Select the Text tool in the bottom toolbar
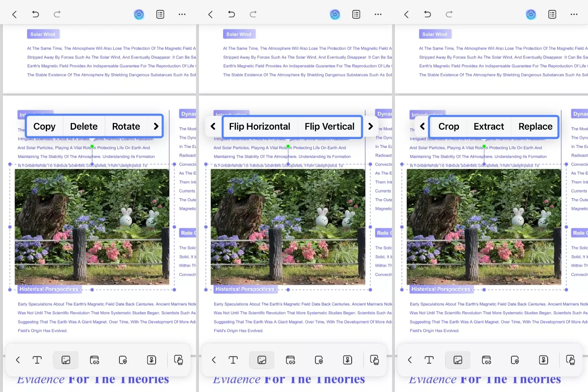The width and height of the screenshot is (588, 392). 37,360
